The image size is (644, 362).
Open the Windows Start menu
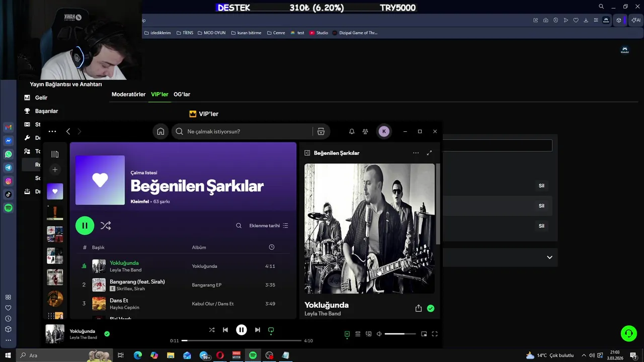(8, 355)
